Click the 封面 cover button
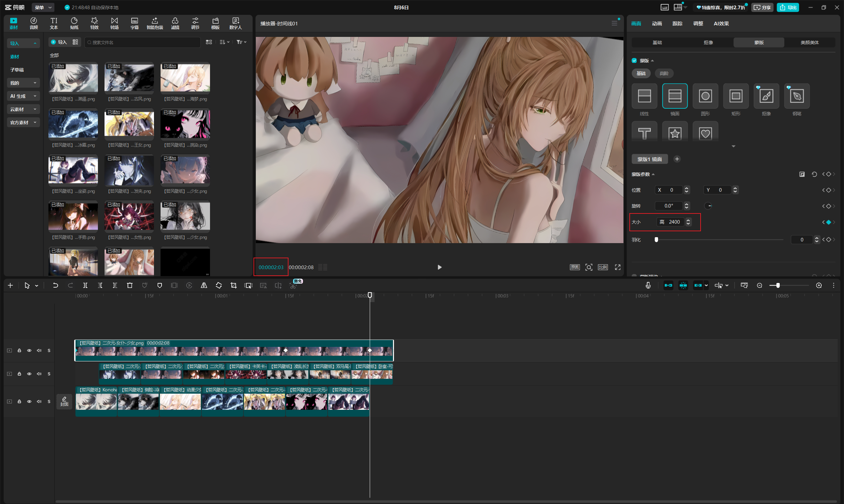Screen dimensions: 844x504 click(x=64, y=402)
